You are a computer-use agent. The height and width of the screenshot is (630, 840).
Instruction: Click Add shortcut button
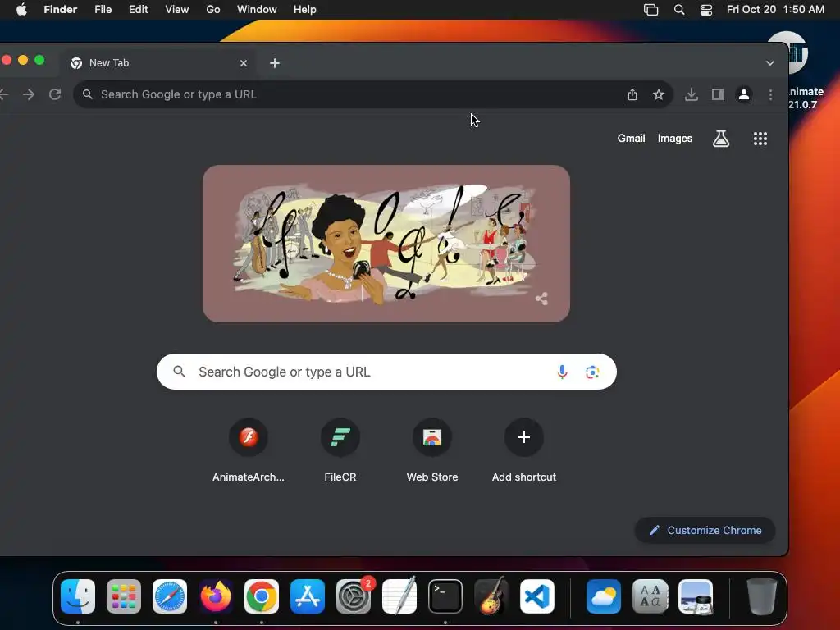point(524,451)
